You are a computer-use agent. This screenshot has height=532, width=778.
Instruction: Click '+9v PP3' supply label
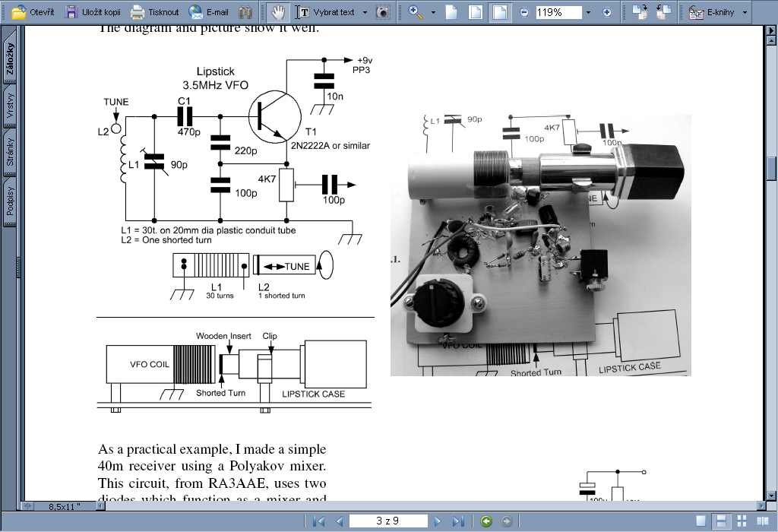pyautogui.click(x=364, y=65)
